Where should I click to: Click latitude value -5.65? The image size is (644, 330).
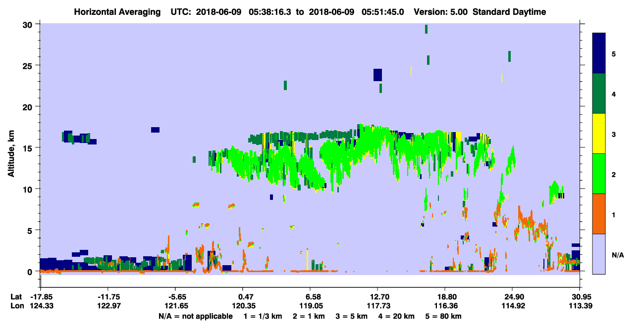176,297
